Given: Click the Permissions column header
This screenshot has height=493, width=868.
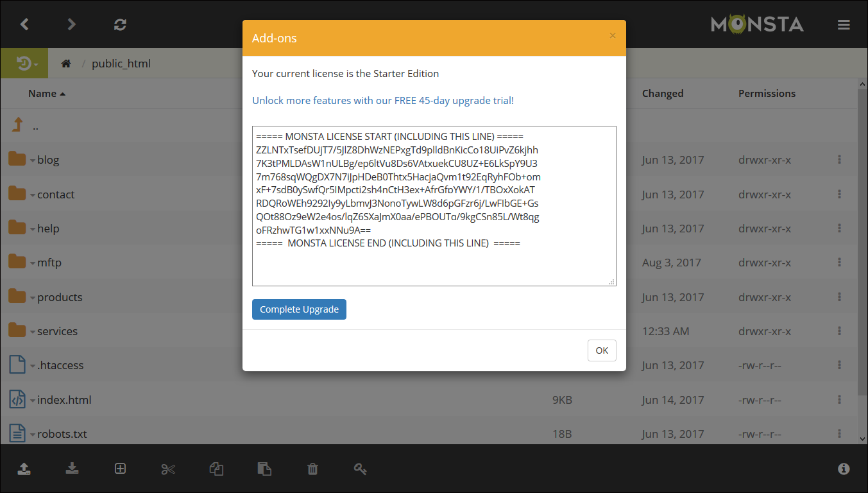Looking at the screenshot, I should pyautogui.click(x=767, y=93).
